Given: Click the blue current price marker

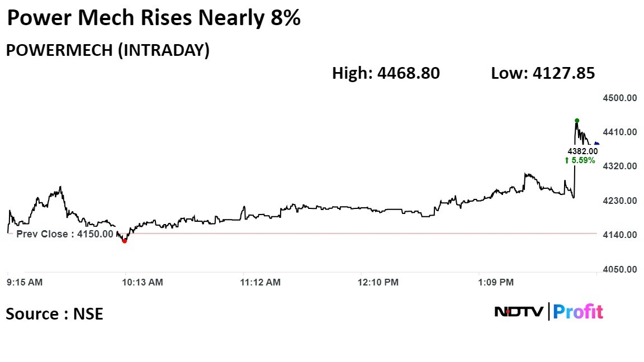Looking at the screenshot, I should (x=596, y=144).
